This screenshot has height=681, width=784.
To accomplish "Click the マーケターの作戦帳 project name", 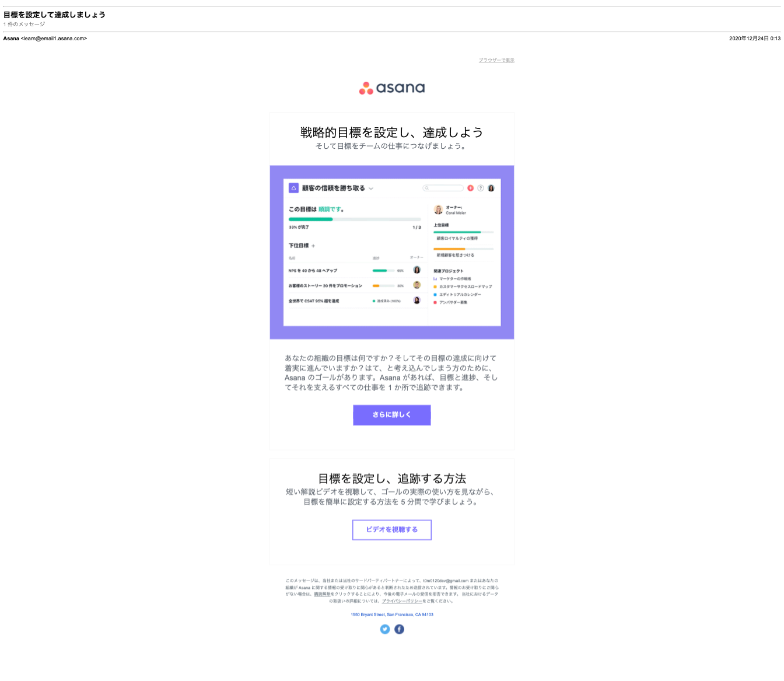I will [455, 279].
